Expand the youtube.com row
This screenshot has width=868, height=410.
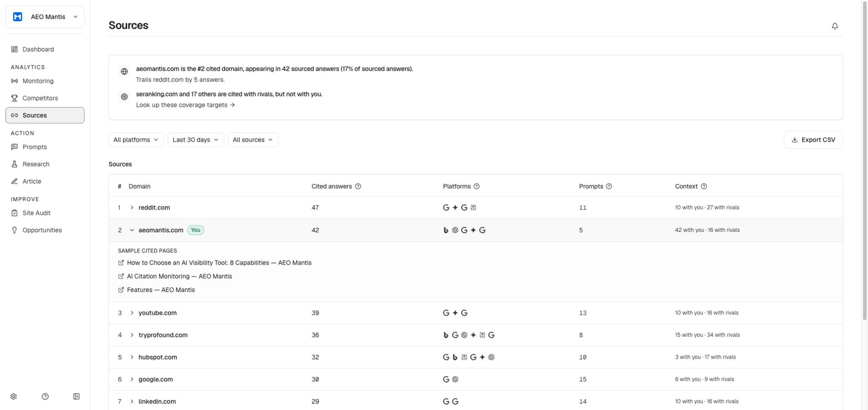tap(132, 313)
